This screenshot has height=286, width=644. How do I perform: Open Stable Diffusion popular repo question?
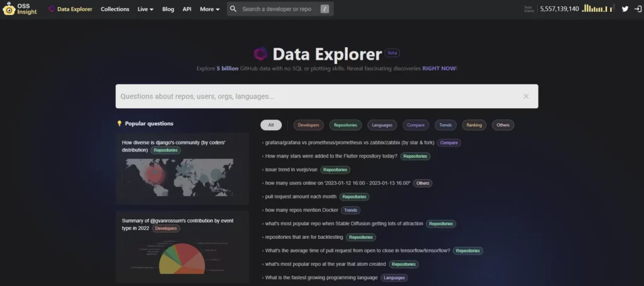[x=344, y=224]
